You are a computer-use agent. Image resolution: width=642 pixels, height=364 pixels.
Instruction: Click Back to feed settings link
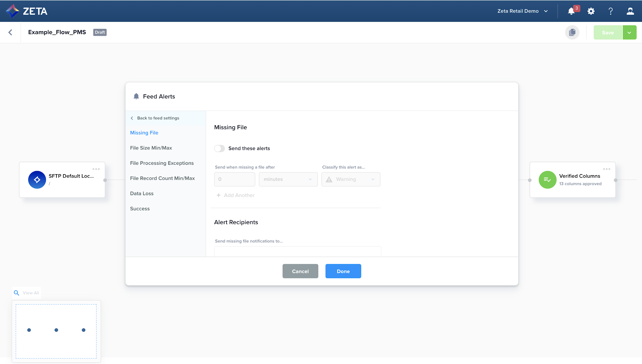(x=155, y=118)
